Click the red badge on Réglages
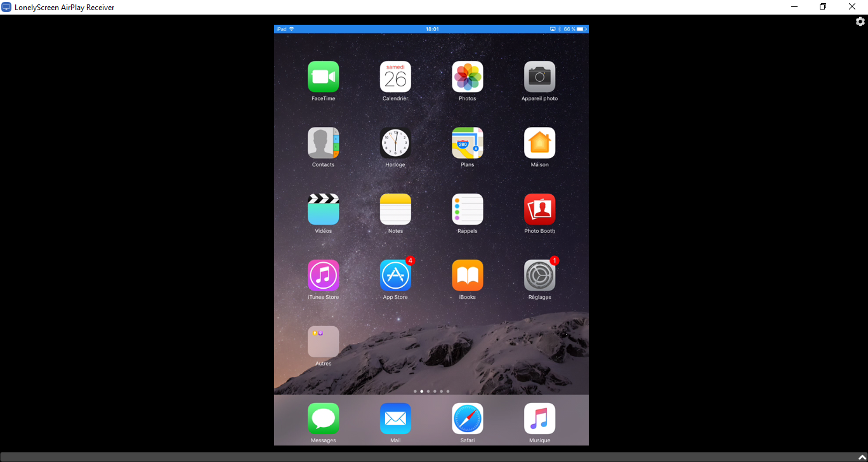This screenshot has height=462, width=868. click(555, 260)
